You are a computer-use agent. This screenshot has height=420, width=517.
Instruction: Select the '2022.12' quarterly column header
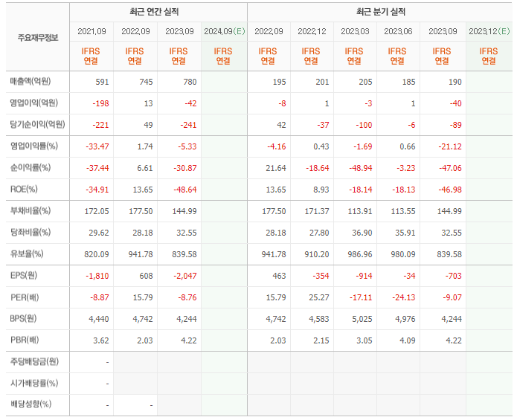(x=312, y=31)
